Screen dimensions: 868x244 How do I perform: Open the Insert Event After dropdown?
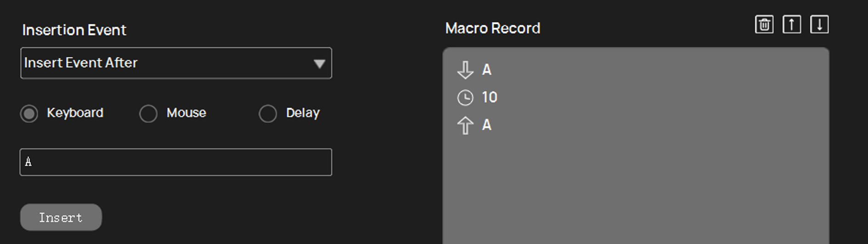click(176, 63)
